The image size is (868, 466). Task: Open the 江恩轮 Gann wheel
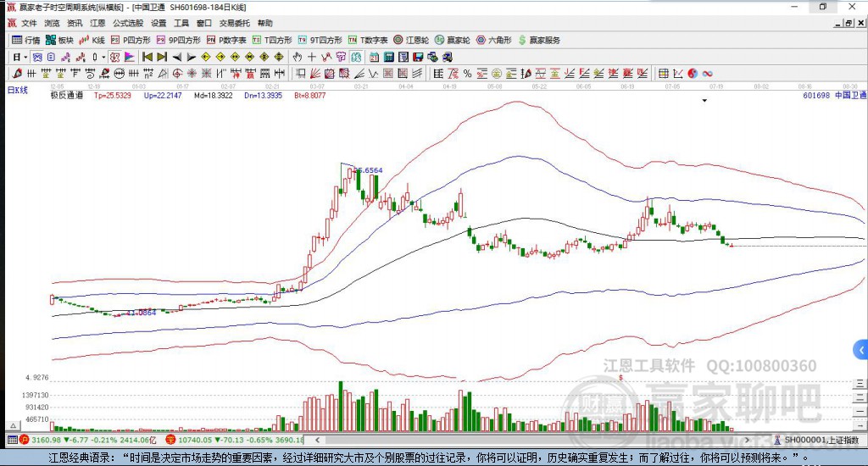click(x=411, y=40)
